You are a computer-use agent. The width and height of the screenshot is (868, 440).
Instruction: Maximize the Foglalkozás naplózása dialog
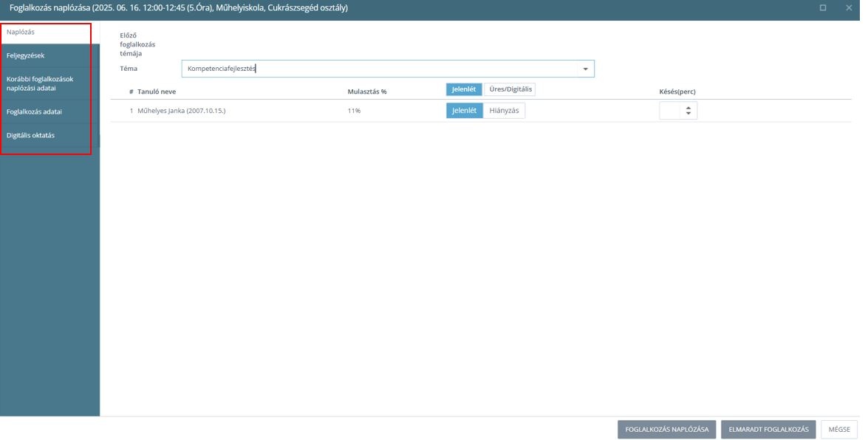click(x=823, y=7)
